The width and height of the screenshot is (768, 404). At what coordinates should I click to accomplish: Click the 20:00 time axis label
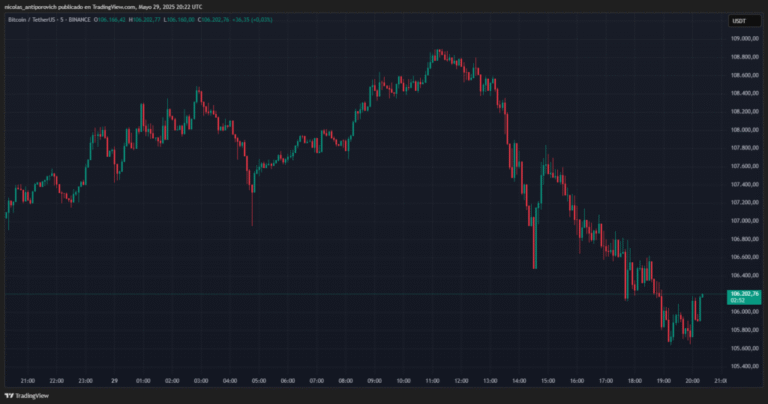click(x=693, y=381)
